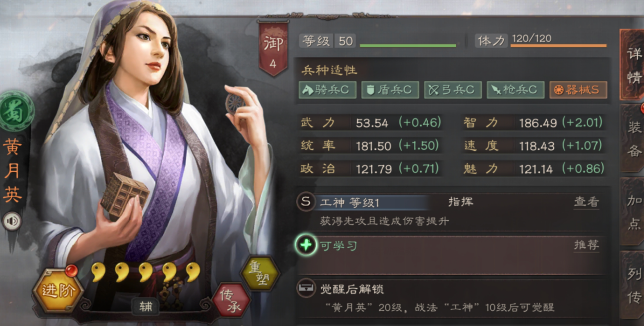Click 推荐 for learnable skill slot
Screen dimensions: 644x326
(587, 245)
